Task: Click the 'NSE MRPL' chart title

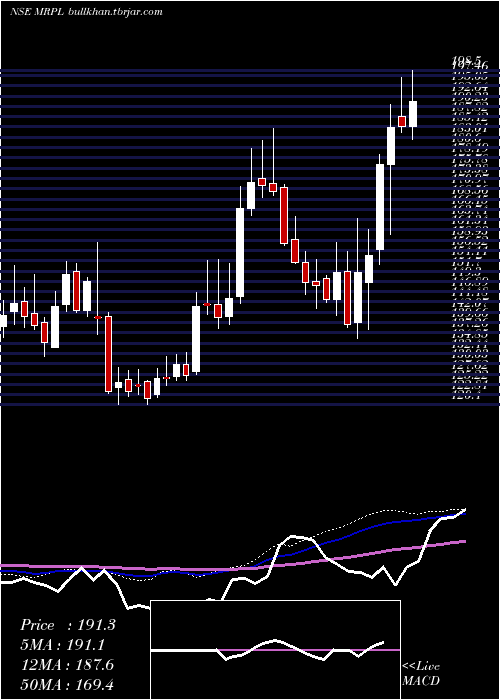Action: click(38, 12)
